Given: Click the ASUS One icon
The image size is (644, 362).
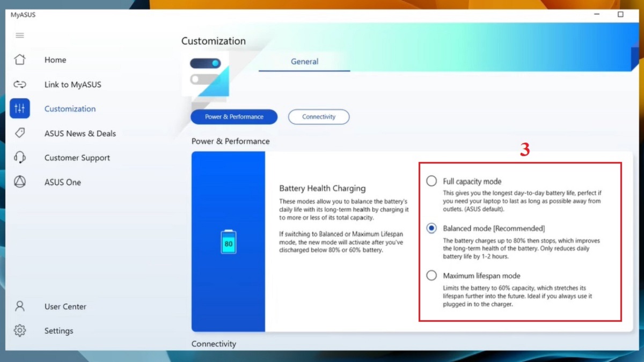Looking at the screenshot, I should coord(20,182).
